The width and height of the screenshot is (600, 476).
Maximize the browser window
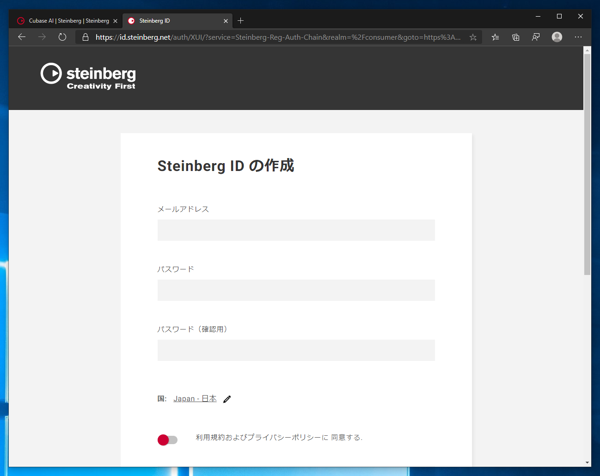(x=559, y=16)
